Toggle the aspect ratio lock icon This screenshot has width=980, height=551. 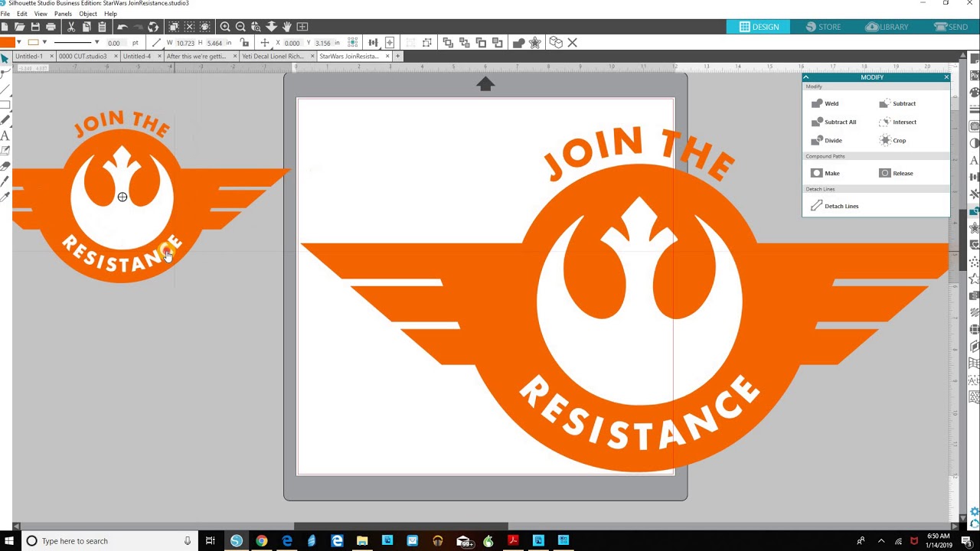[244, 43]
